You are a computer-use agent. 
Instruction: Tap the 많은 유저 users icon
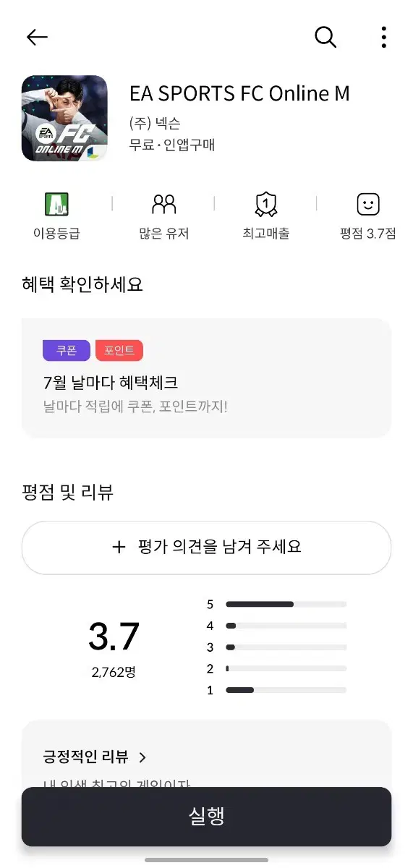[164, 205]
